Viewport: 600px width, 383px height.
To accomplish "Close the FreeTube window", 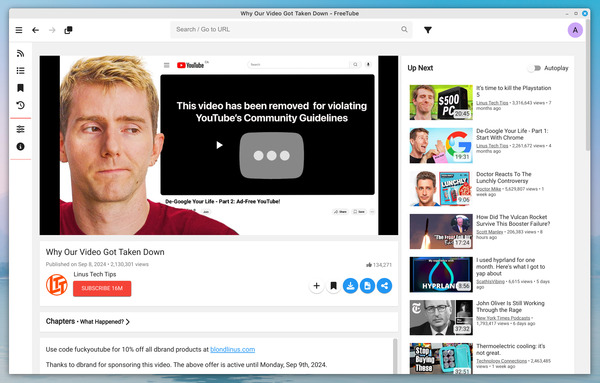I will pyautogui.click(x=585, y=13).
